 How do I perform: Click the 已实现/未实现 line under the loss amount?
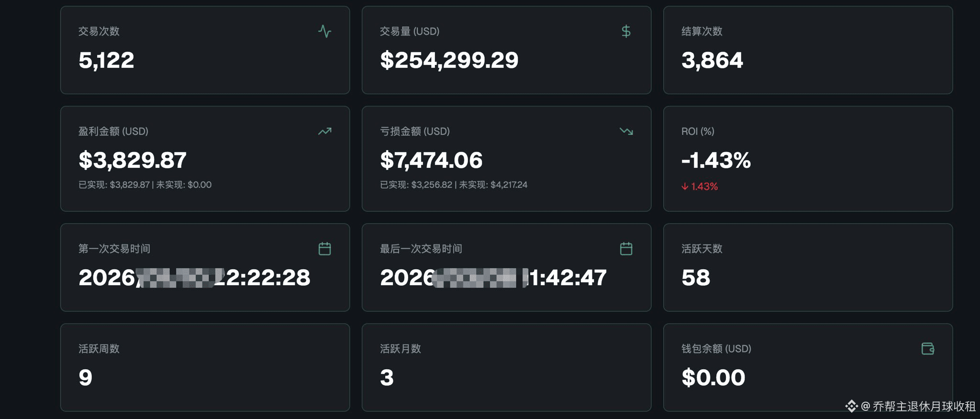(x=453, y=185)
